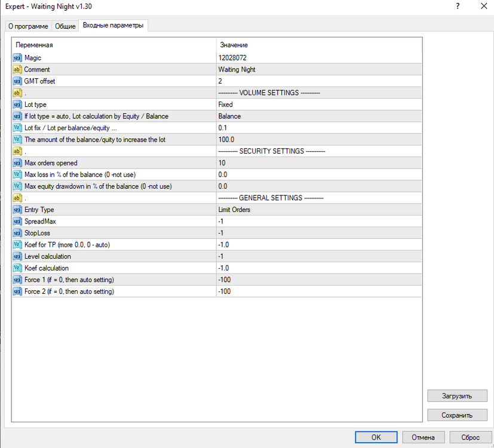Click the integer icon beside GMT offset

[17, 81]
